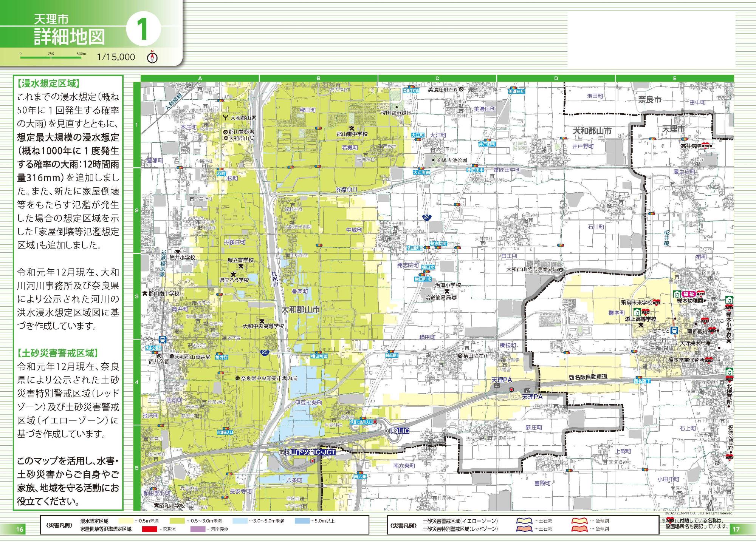The image size is (756, 542).
Task: Click the AED heart left of ゆりかご
Action: 705,321
